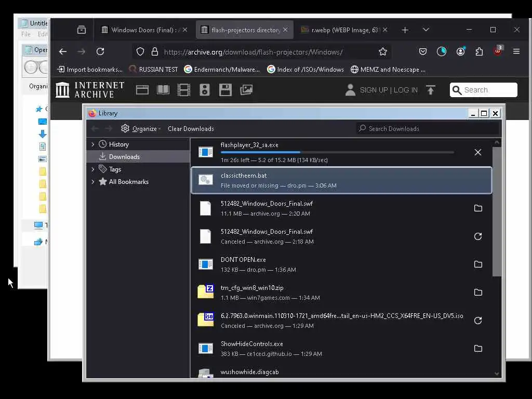
Task: Select the flash-projectors directory tab
Action: 244,30
